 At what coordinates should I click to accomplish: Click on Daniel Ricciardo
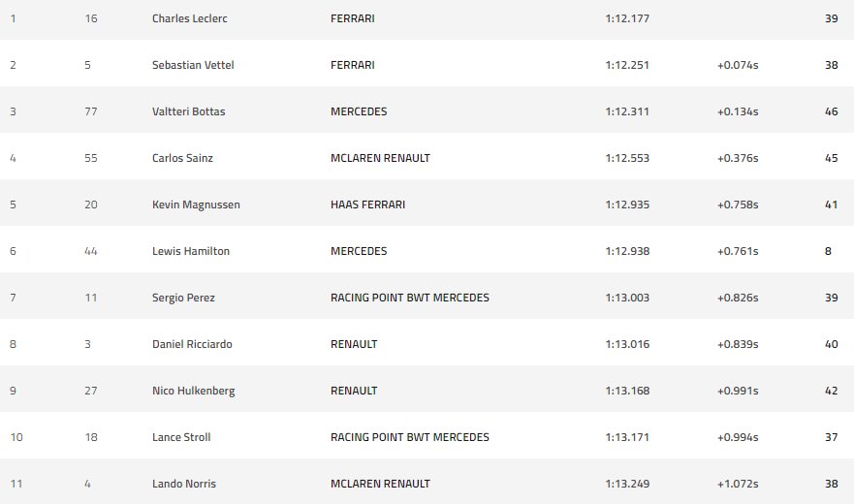(x=192, y=344)
